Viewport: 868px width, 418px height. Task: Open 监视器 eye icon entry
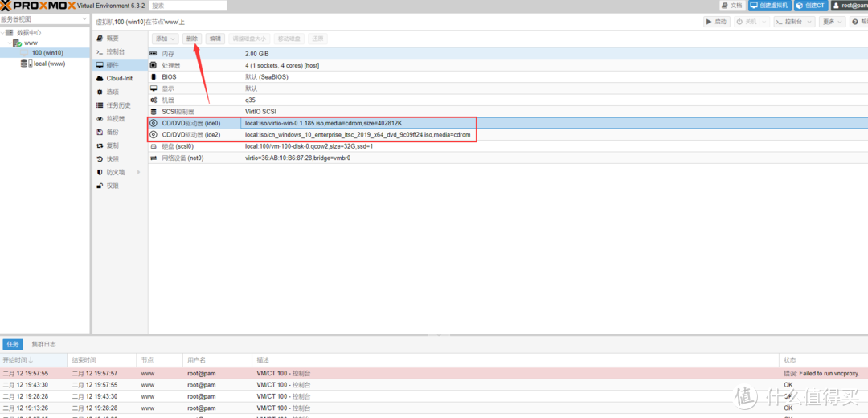click(x=100, y=118)
